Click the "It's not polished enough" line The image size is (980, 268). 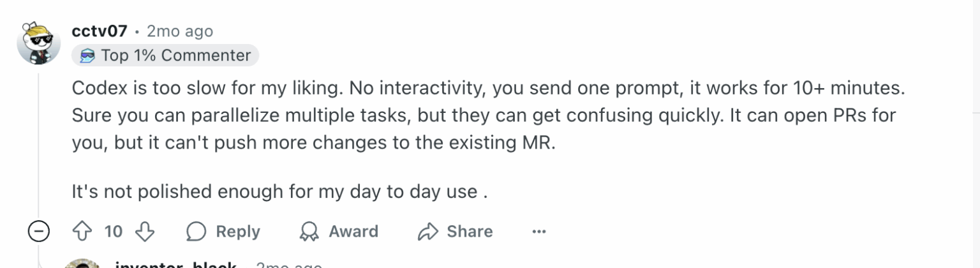(279, 191)
